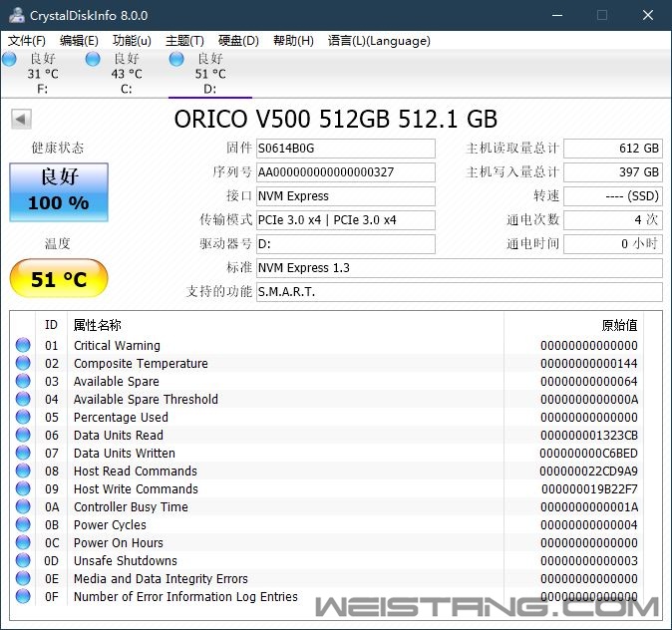The height and width of the screenshot is (630, 672).
Task: Click the interface field NVM Express
Action: coord(345,196)
